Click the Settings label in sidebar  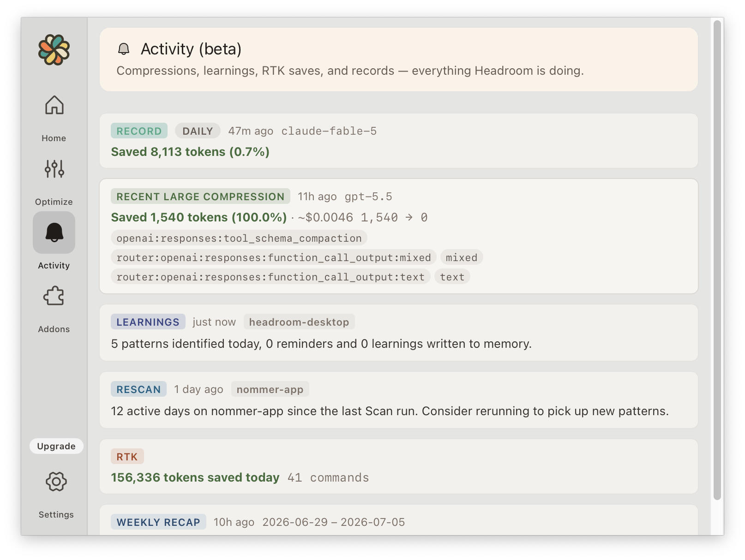(x=56, y=514)
